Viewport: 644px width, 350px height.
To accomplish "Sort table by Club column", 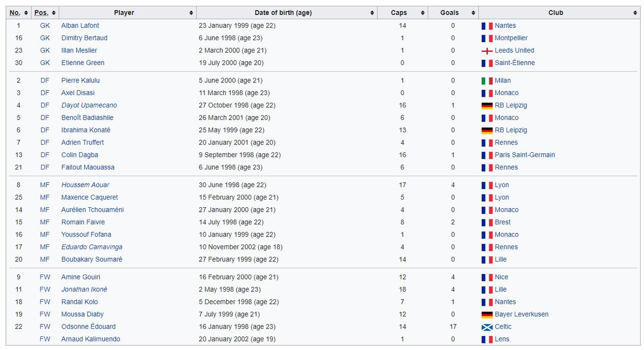I will 635,13.
